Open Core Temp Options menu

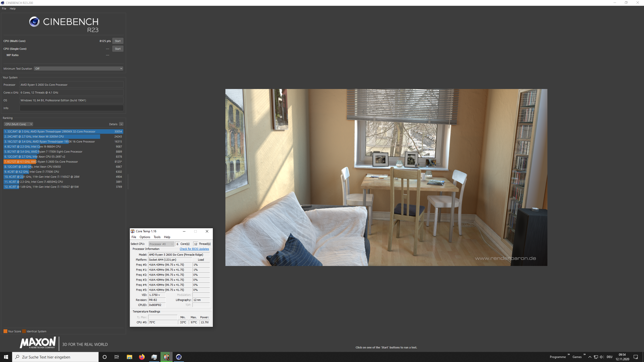pyautogui.click(x=145, y=237)
